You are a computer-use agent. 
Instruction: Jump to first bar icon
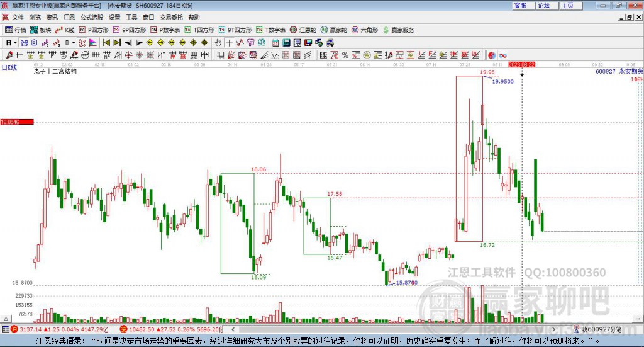point(106,43)
